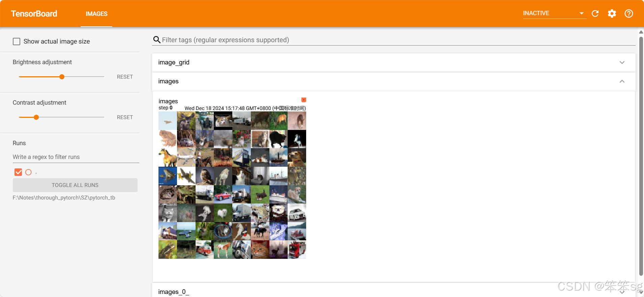
Task: Click the TensorBoard logo text
Action: tap(34, 13)
